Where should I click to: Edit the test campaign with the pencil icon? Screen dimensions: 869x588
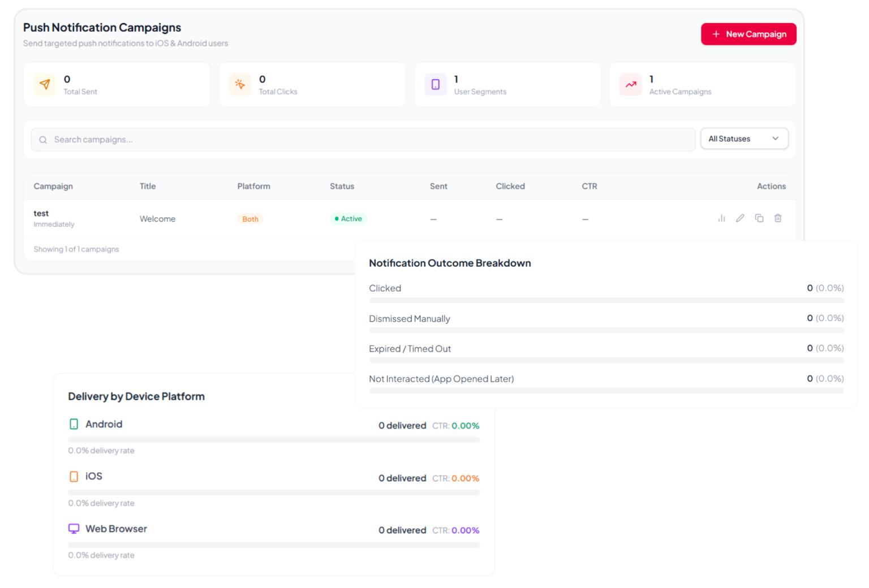(740, 218)
